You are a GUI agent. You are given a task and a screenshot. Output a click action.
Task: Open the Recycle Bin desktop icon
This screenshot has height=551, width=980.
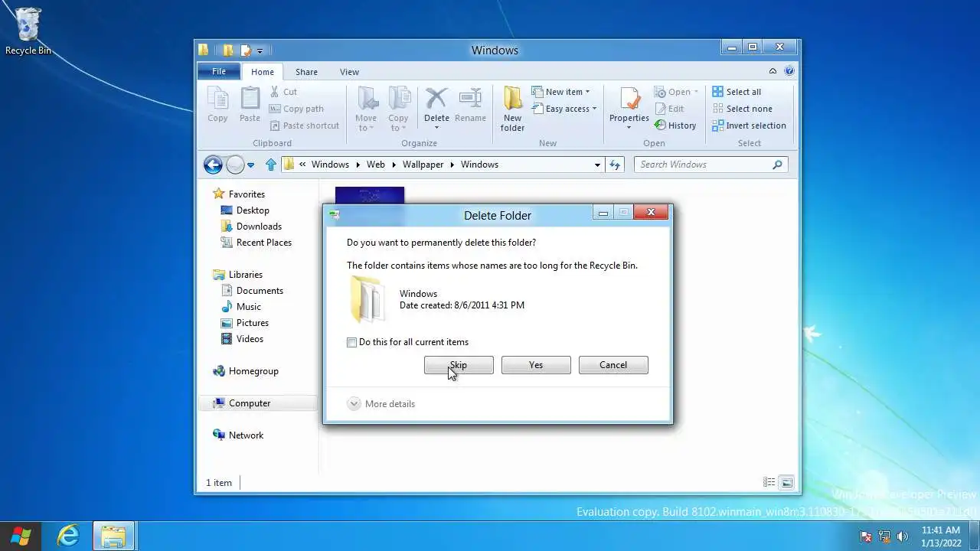28,32
